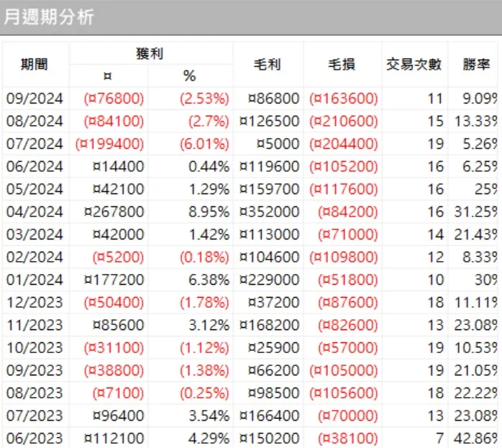The image size is (502, 448).
Task: Click the profit value ¤267800
Action: coord(114,211)
